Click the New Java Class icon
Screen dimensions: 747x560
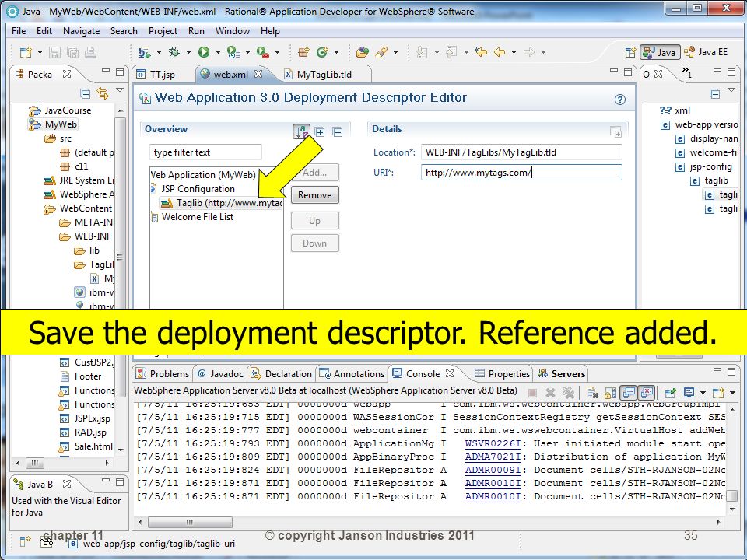322,52
